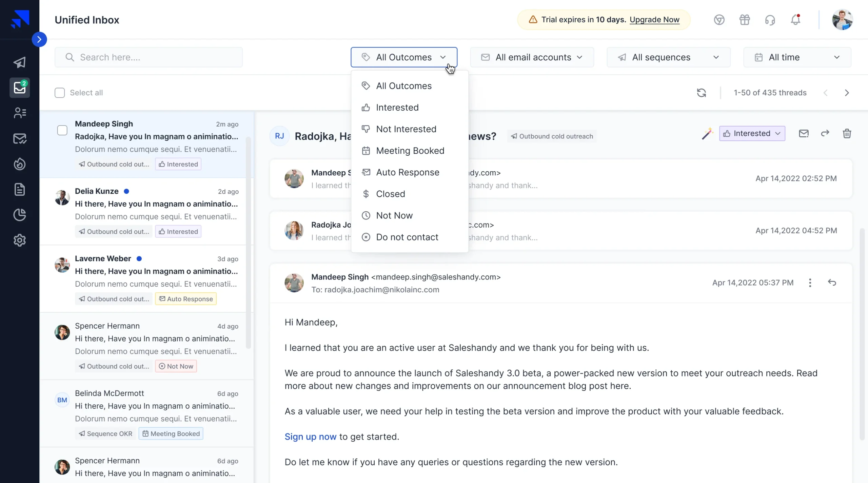Click the forward arrow icon in thread header
The width and height of the screenshot is (868, 483).
pyautogui.click(x=825, y=133)
